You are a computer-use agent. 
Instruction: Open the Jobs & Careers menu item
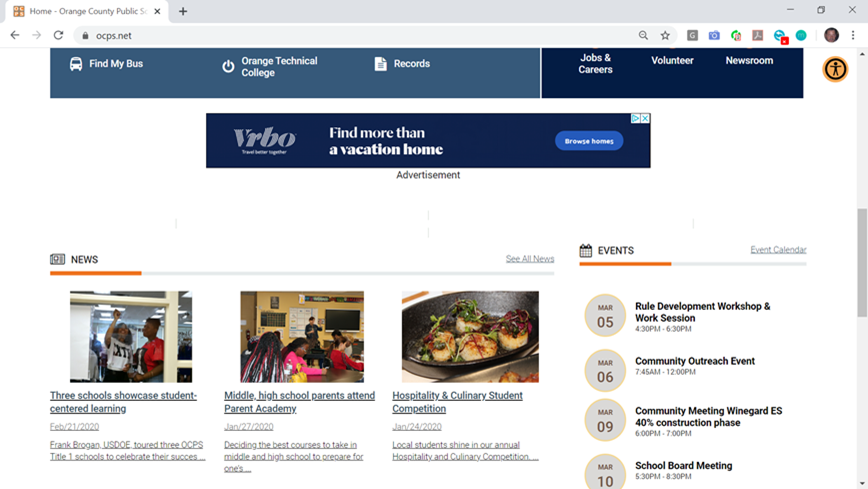595,64
